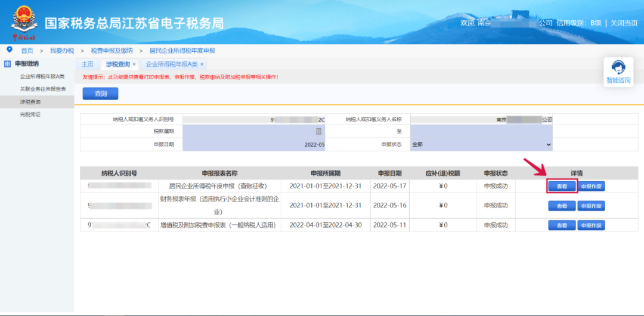The width and height of the screenshot is (644, 316).
Task: Click the date cell 2022-05-17
Action: point(390,186)
